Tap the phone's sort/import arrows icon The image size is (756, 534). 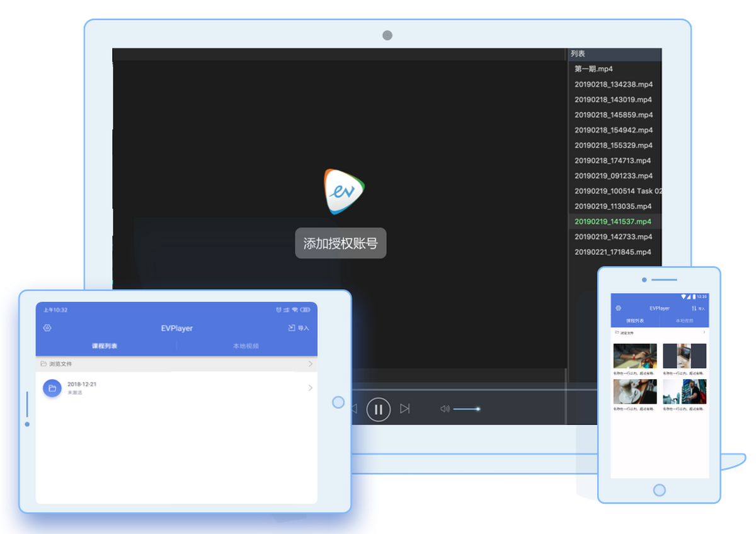pyautogui.click(x=694, y=309)
